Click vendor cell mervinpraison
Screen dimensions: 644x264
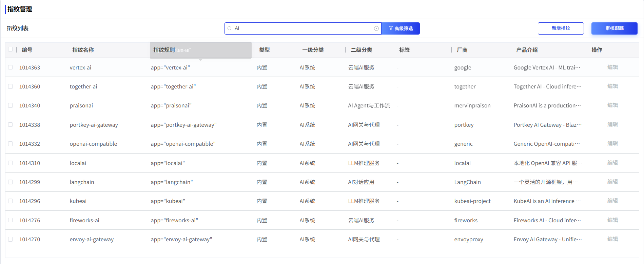pos(472,105)
